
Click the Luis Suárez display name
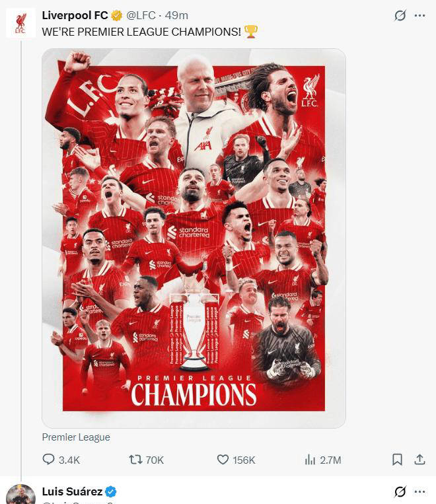tap(72, 491)
